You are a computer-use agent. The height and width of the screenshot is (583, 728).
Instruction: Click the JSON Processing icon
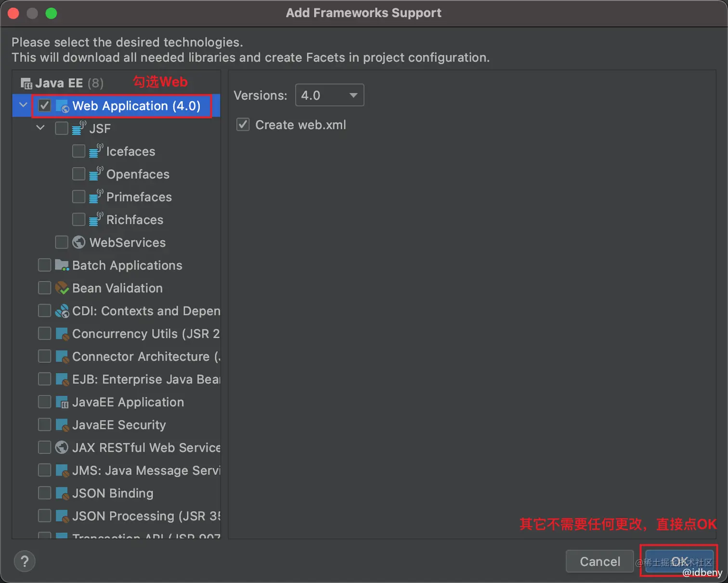tap(63, 516)
